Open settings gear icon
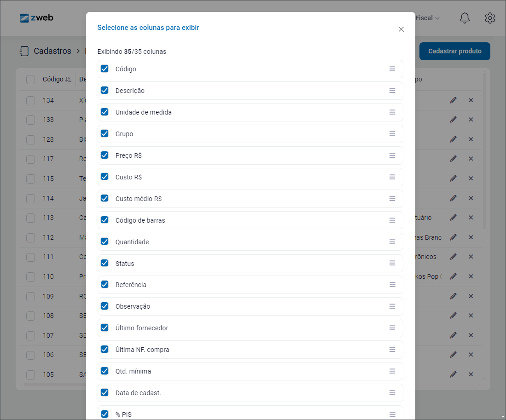 (490, 18)
